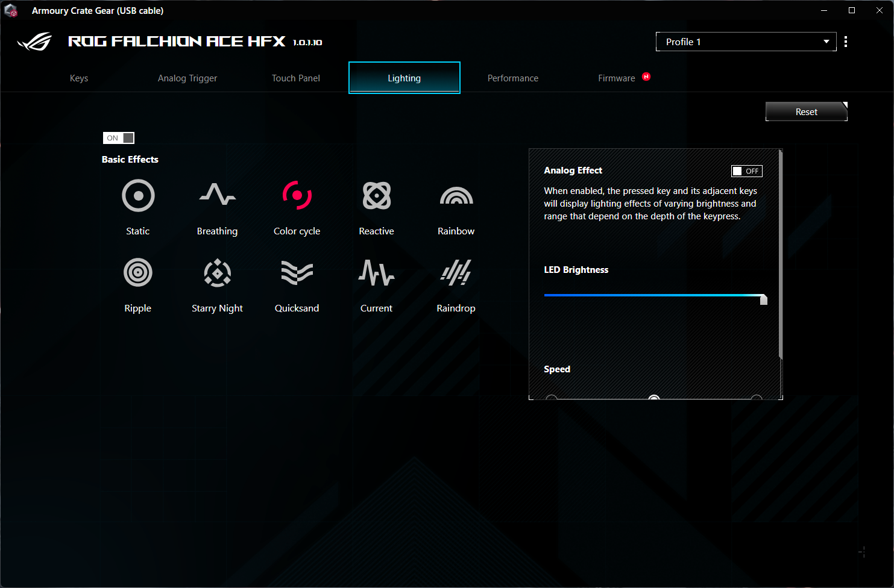Click the Firmware update notification badge
Screen dimensions: 894x588
point(646,77)
